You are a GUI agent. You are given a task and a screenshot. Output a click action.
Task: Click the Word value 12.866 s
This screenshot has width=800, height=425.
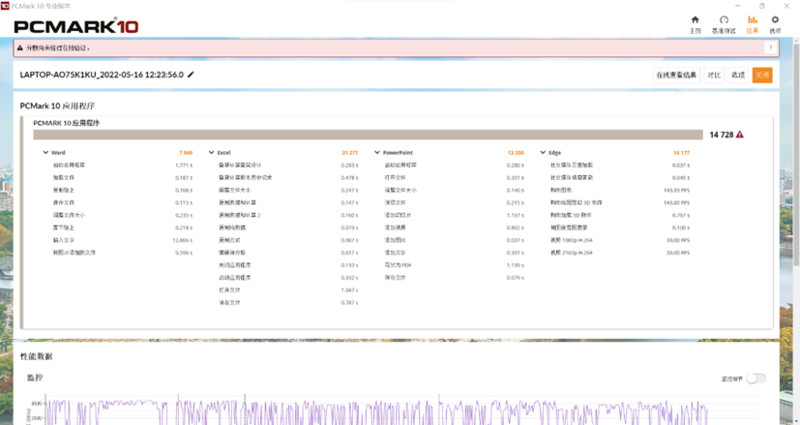[182, 240]
